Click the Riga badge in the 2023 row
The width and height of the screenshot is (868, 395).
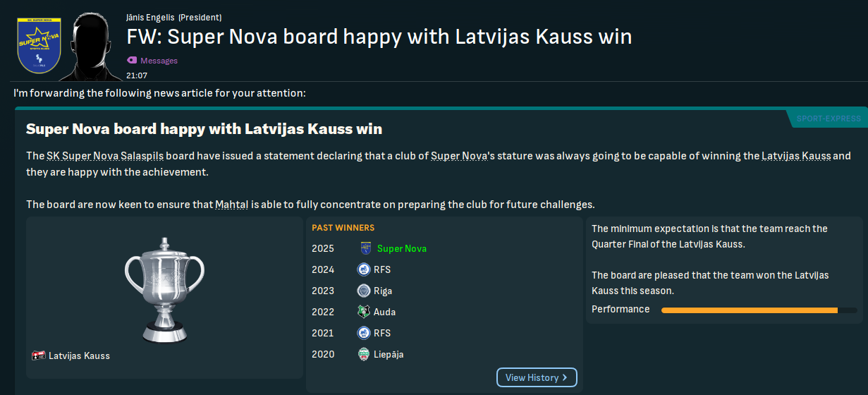coord(364,291)
